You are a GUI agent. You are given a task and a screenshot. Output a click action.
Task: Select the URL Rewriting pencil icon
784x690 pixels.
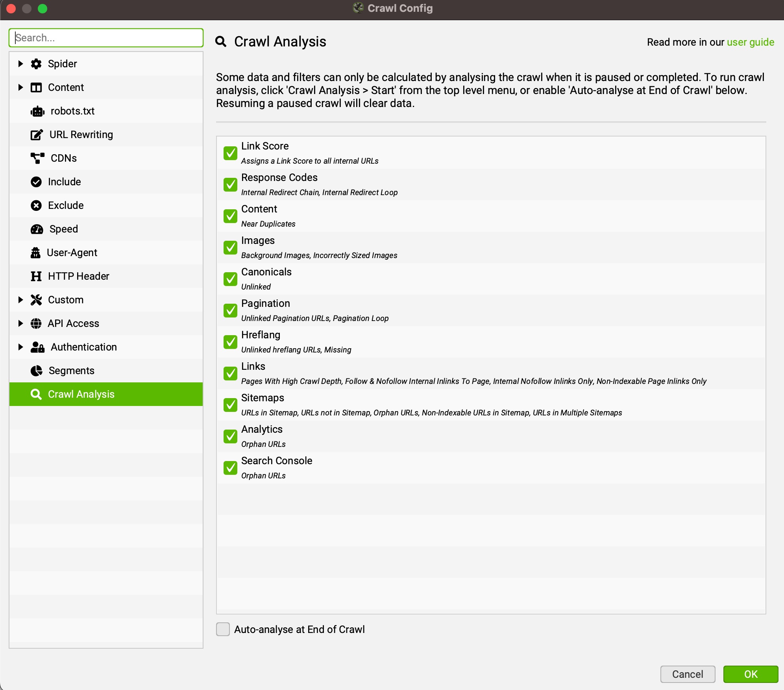(x=37, y=135)
